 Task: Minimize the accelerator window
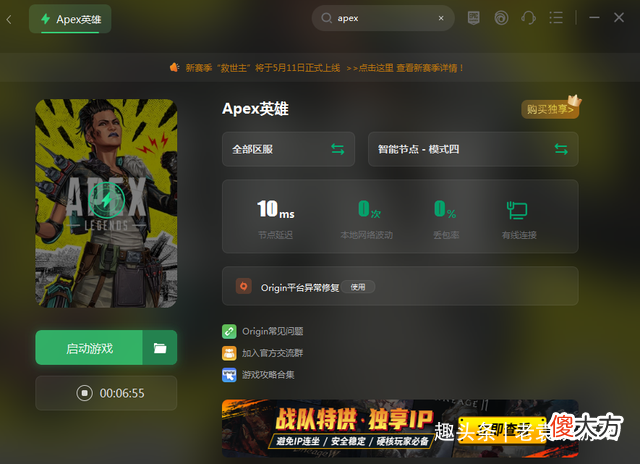coord(594,18)
